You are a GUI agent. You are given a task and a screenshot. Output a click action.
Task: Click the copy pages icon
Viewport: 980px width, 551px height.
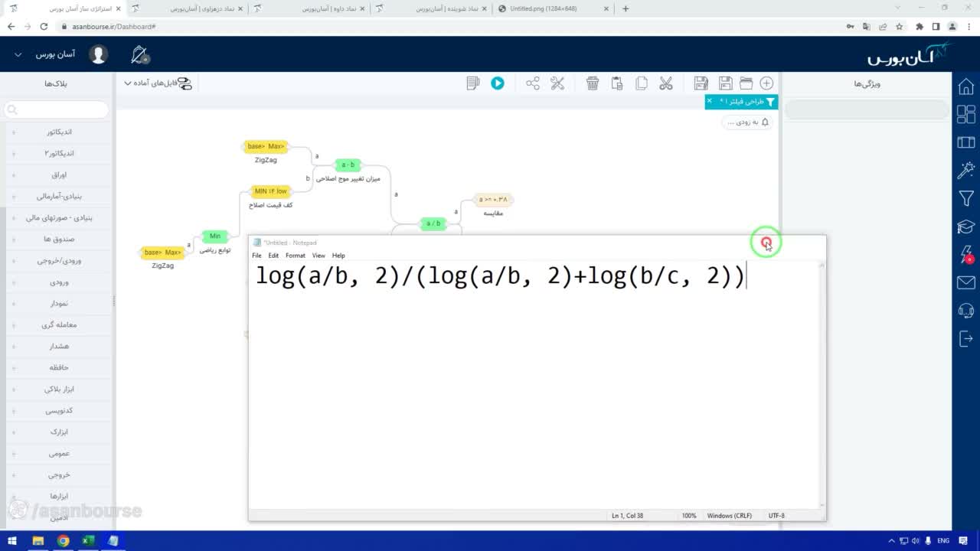click(x=642, y=83)
